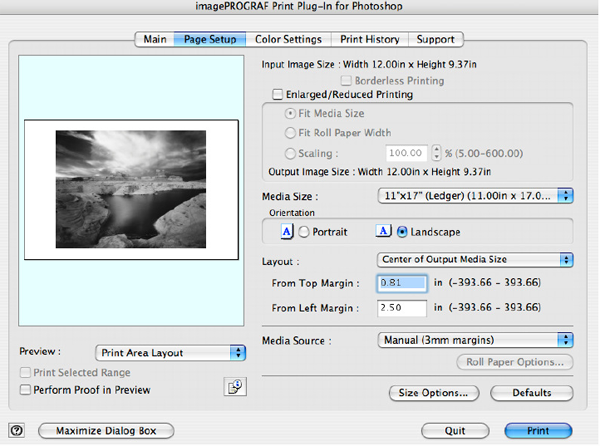
Task: Choose the Scaling radio button
Action: tap(290, 153)
